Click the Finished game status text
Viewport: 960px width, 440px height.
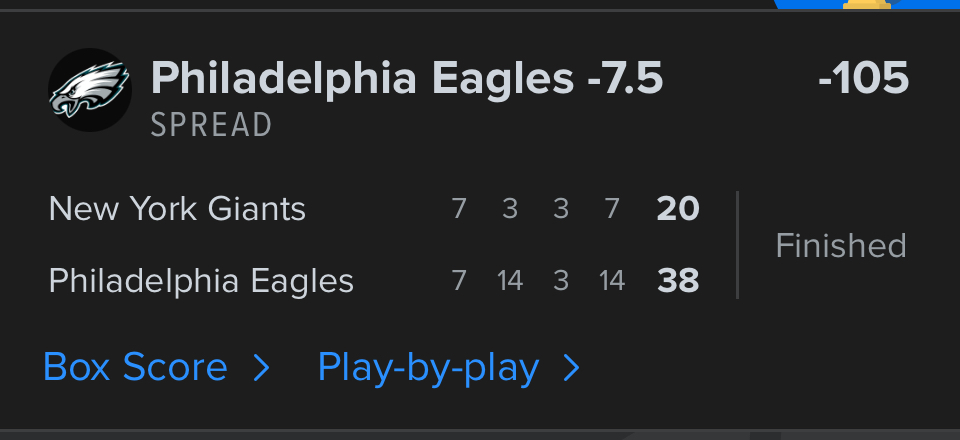841,245
